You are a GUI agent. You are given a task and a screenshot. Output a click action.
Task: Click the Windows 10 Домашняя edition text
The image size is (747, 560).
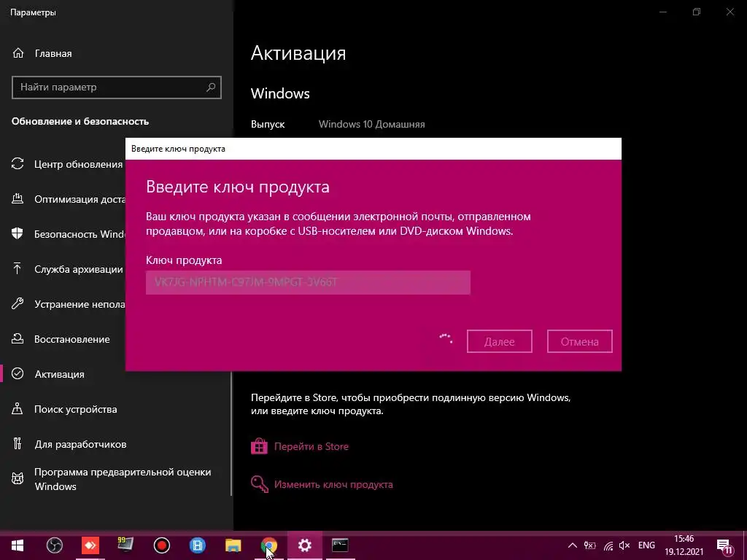(x=371, y=124)
